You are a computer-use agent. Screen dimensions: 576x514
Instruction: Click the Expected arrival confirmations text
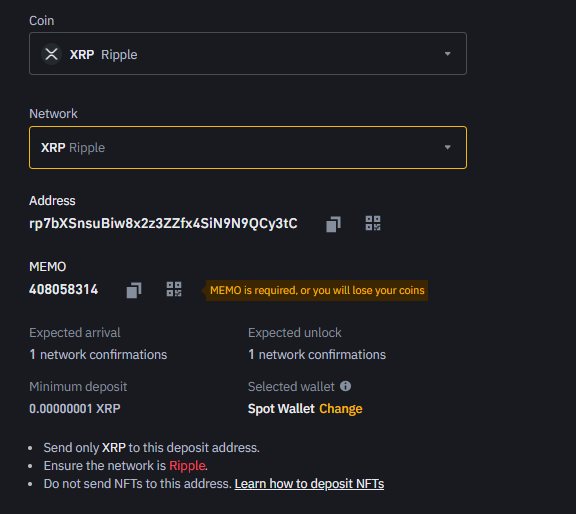pyautogui.click(x=98, y=355)
